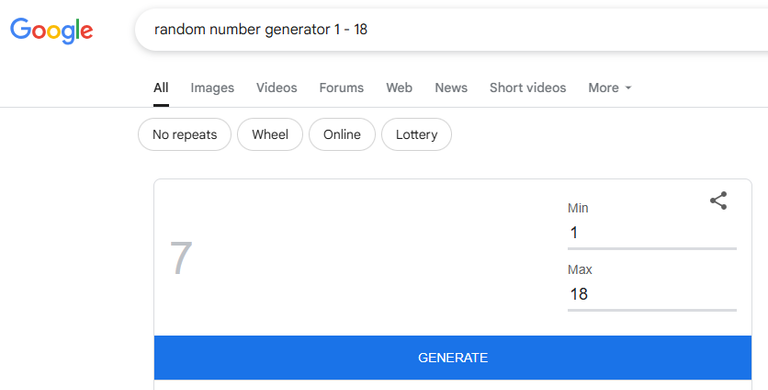Click the generated number 7

pos(181,258)
